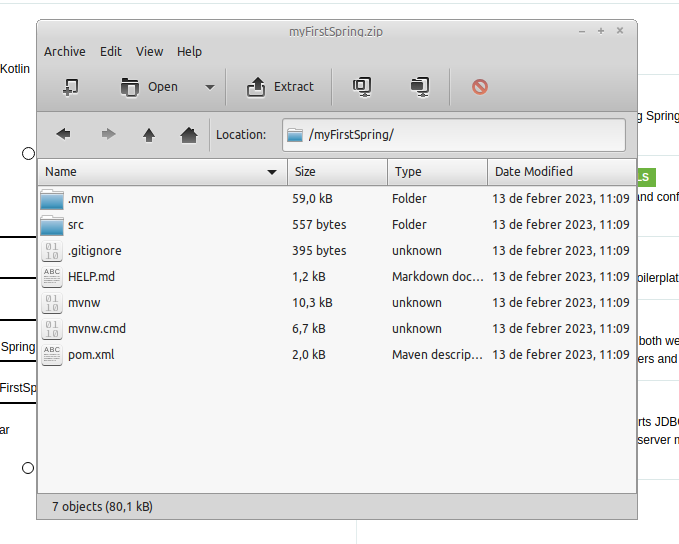Sort by the Name column header
This screenshot has height=544, width=679.
pyautogui.click(x=162, y=172)
